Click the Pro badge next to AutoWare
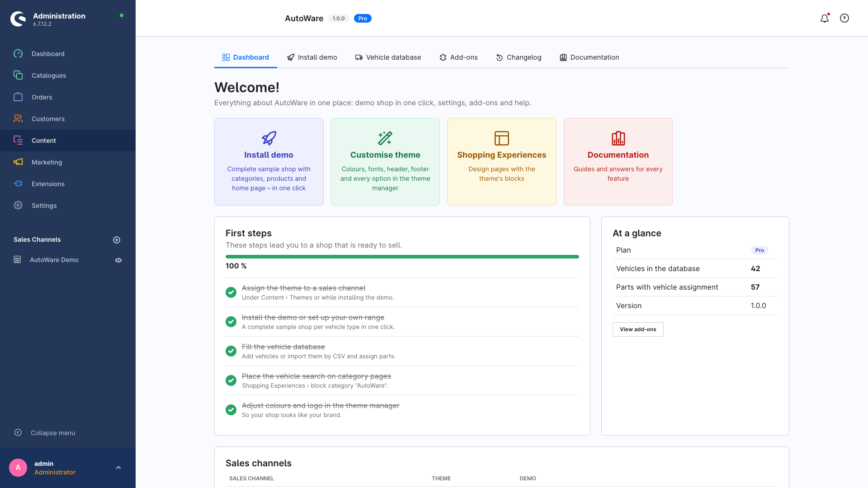This screenshot has width=868, height=488. tap(363, 19)
